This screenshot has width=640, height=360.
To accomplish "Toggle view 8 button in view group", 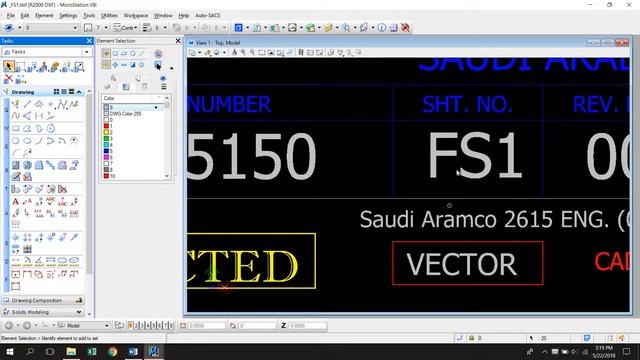I will tap(171, 326).
